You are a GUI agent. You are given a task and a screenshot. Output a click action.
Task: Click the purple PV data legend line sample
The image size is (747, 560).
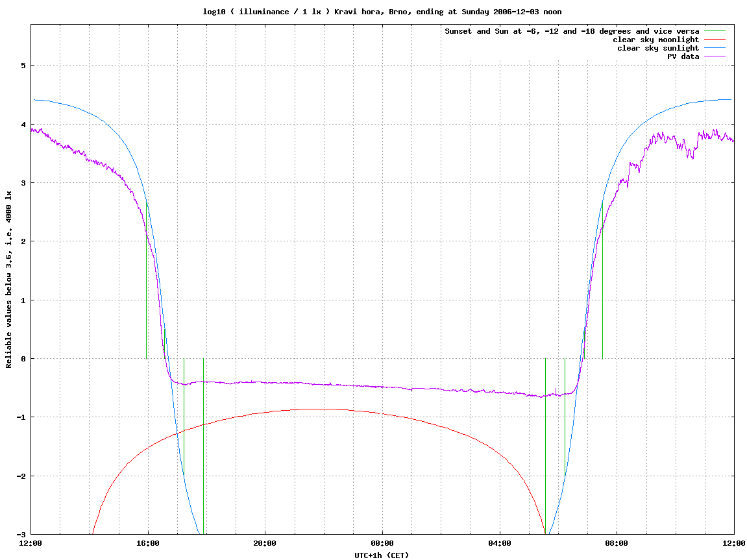[715, 56]
